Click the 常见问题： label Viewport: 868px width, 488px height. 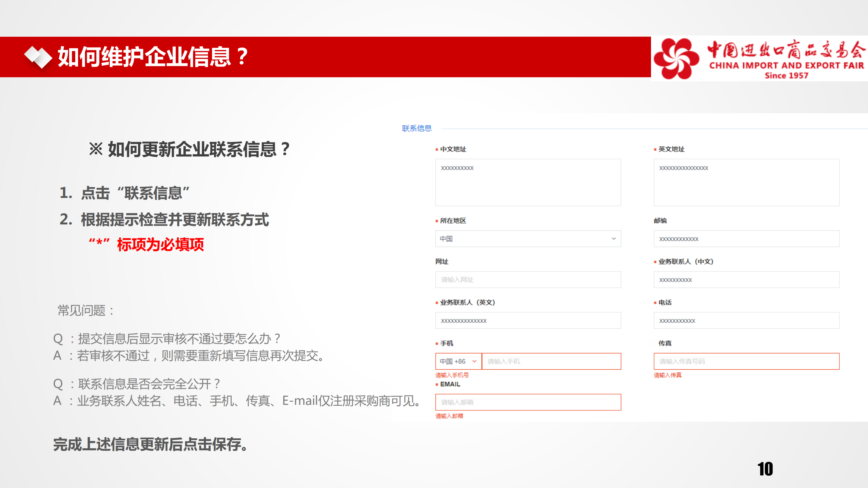click(x=86, y=311)
